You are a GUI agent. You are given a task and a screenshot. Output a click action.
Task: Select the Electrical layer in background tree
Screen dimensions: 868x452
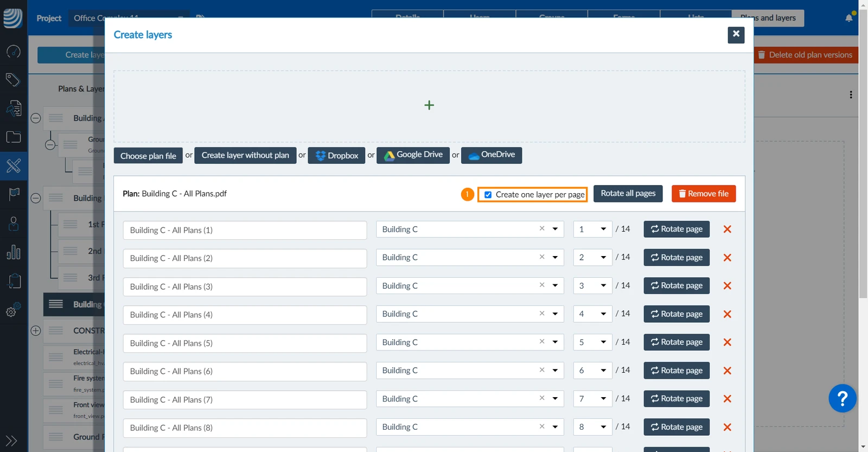74,357
